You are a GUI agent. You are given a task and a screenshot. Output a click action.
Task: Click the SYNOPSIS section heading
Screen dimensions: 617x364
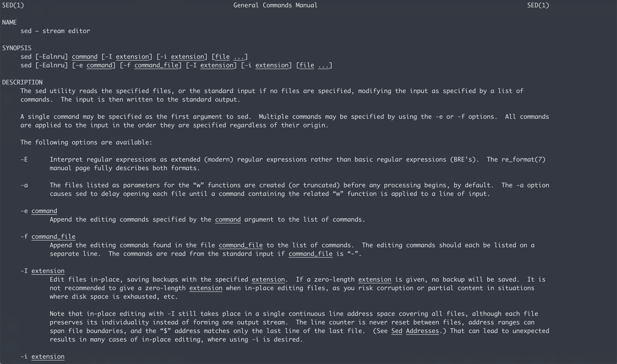(x=17, y=48)
